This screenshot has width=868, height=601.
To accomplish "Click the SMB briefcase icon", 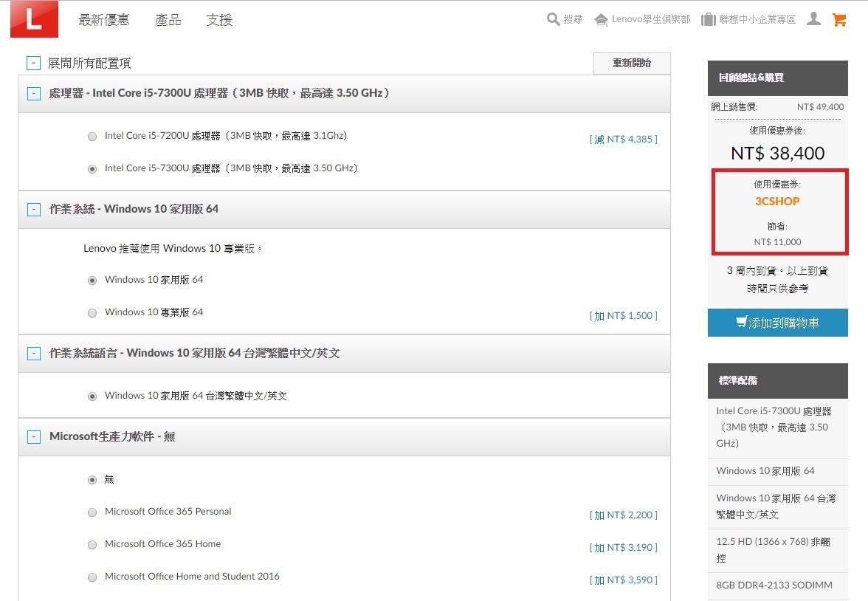I will [708, 20].
